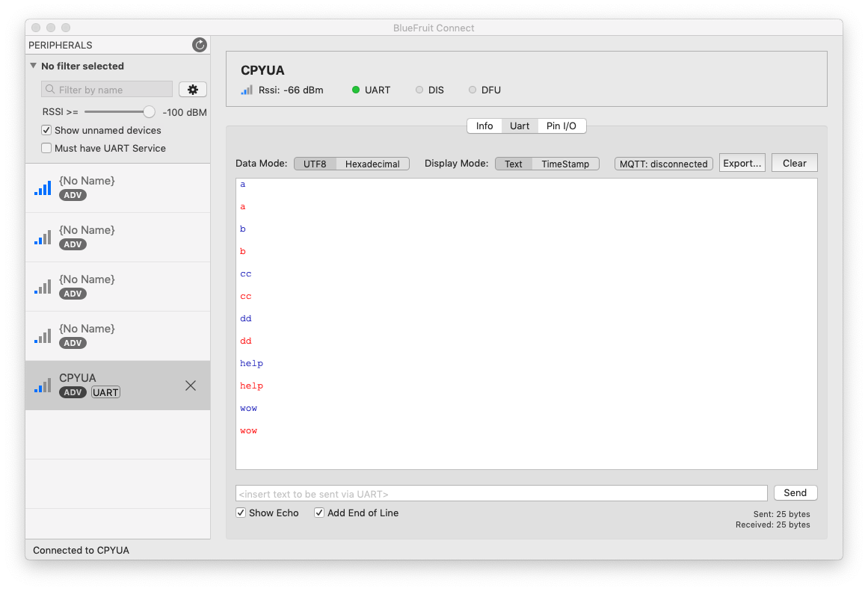The width and height of the screenshot is (868, 591).
Task: Uncheck Show unnamed devices
Action: tap(46, 130)
